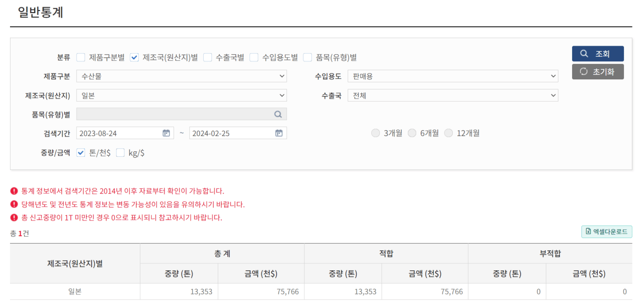Open the end date calendar icon
The height and width of the screenshot is (307, 644).
279,133
